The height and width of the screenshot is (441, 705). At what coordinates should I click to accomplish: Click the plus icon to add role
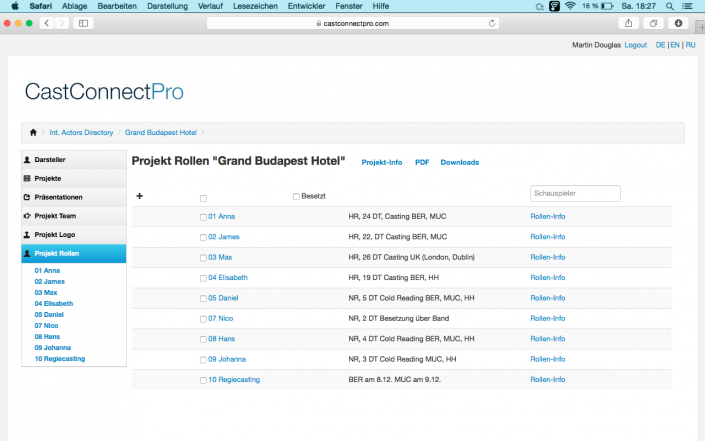point(139,196)
